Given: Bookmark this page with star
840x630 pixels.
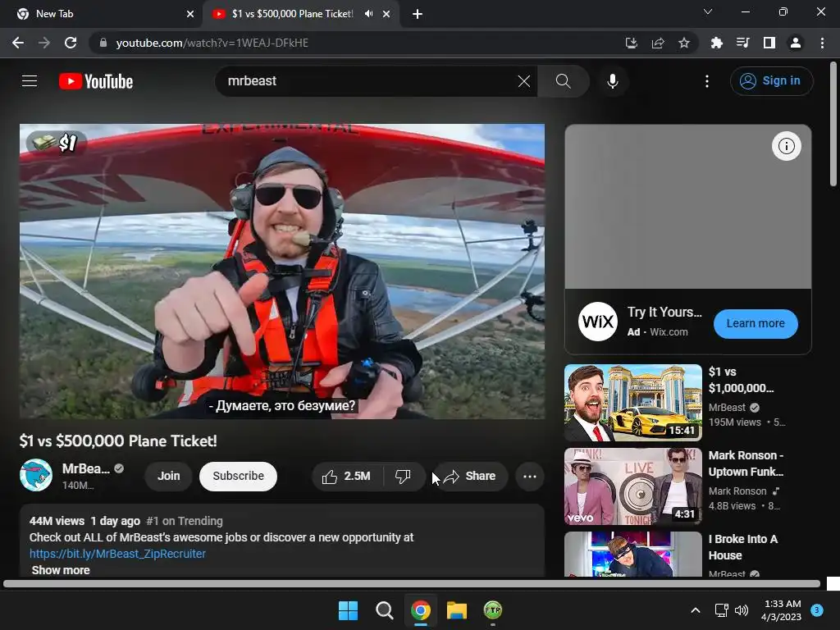Looking at the screenshot, I should 684,43.
